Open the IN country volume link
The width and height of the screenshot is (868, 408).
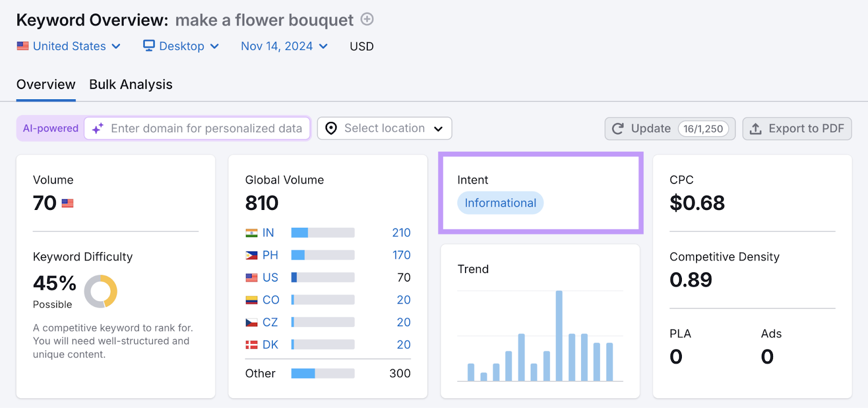pos(268,233)
